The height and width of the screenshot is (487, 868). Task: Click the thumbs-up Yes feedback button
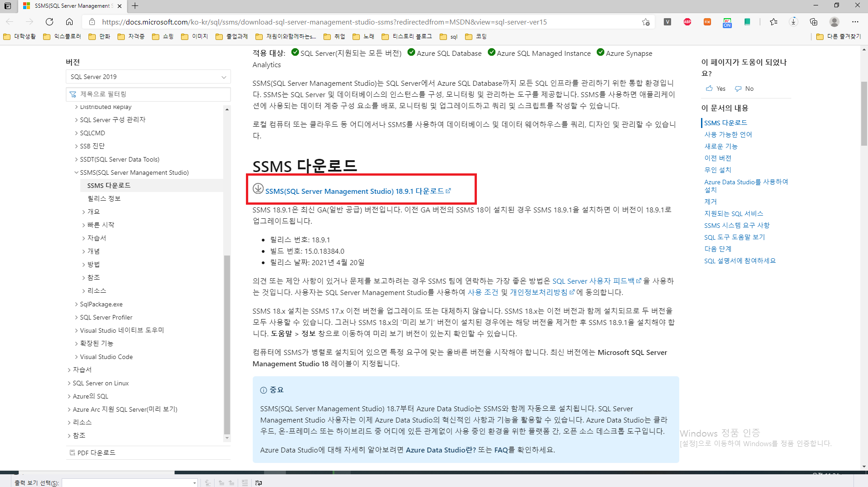tap(716, 89)
